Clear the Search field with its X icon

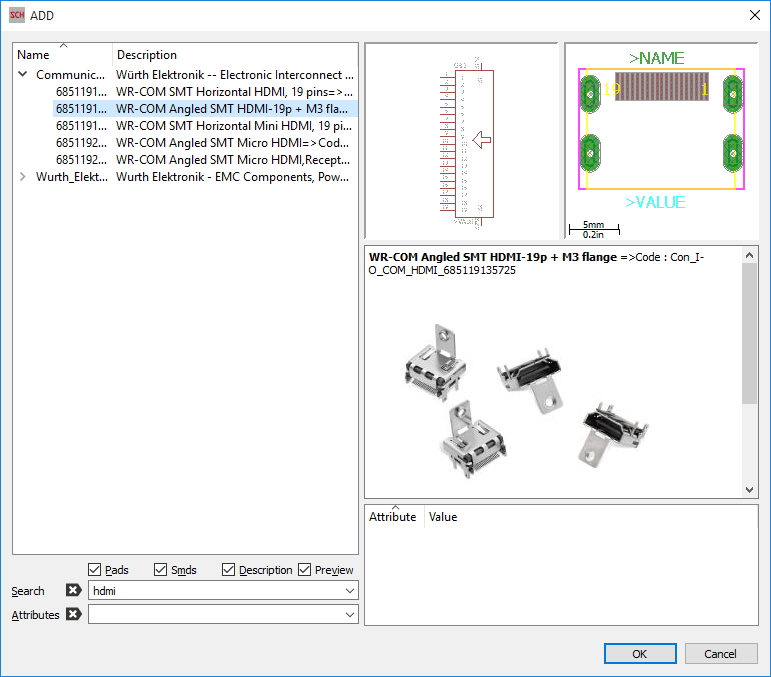click(74, 590)
